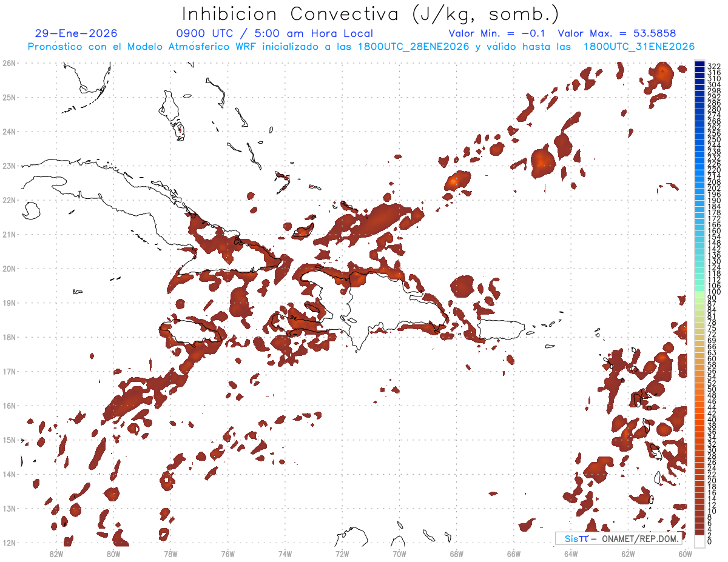Click the '12N' latitude label
The image size is (728, 562).
click(x=8, y=543)
